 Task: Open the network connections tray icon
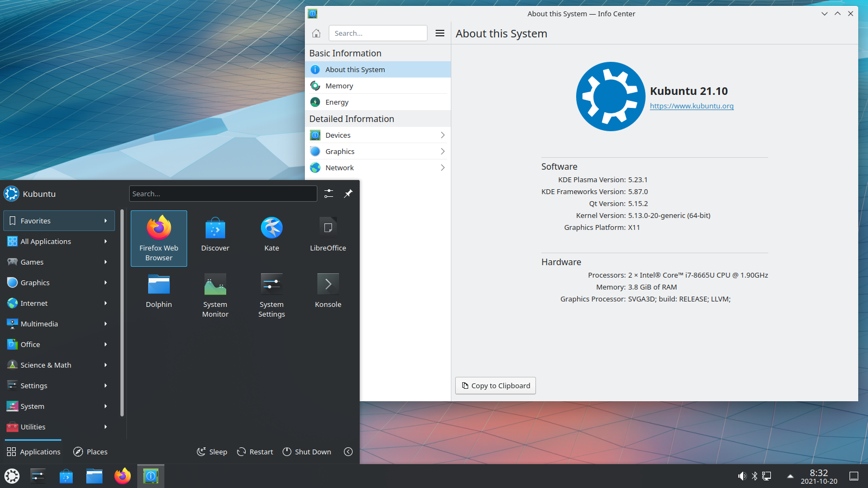pyautogui.click(x=767, y=476)
